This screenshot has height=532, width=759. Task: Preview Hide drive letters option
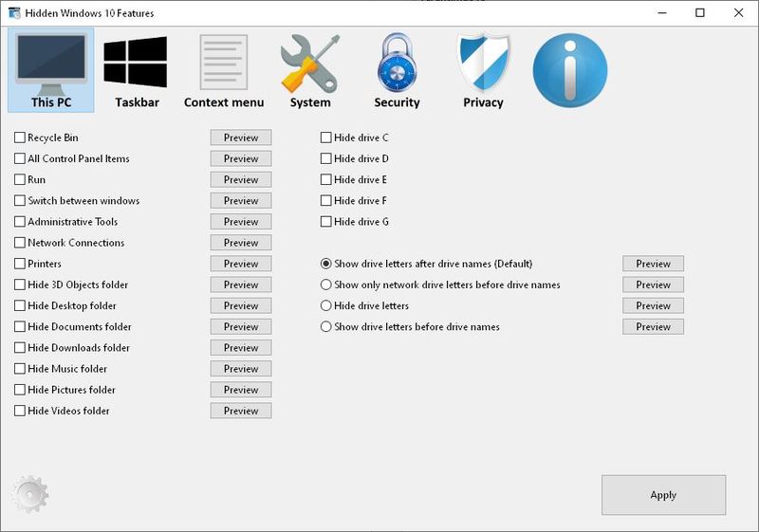[x=653, y=305]
